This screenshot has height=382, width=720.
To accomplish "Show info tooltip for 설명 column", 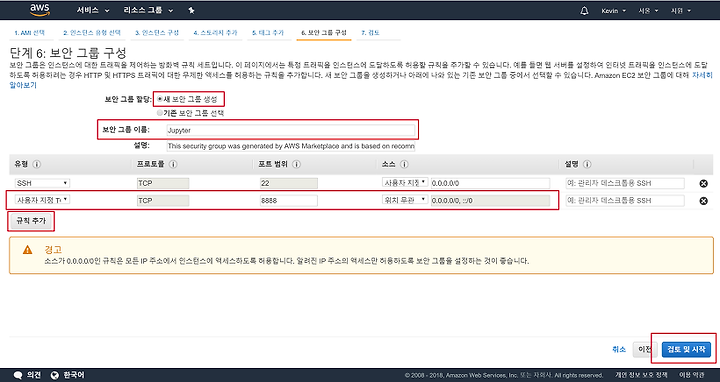I will 587,164.
